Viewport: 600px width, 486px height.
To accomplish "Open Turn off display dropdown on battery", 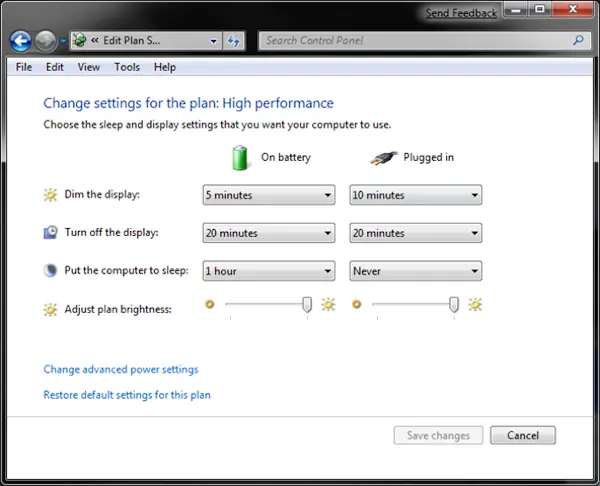I will pyautogui.click(x=269, y=233).
